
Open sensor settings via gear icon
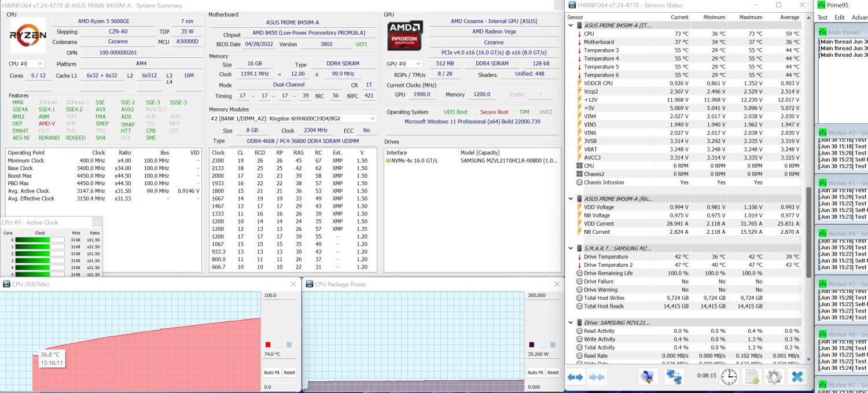[774, 377]
